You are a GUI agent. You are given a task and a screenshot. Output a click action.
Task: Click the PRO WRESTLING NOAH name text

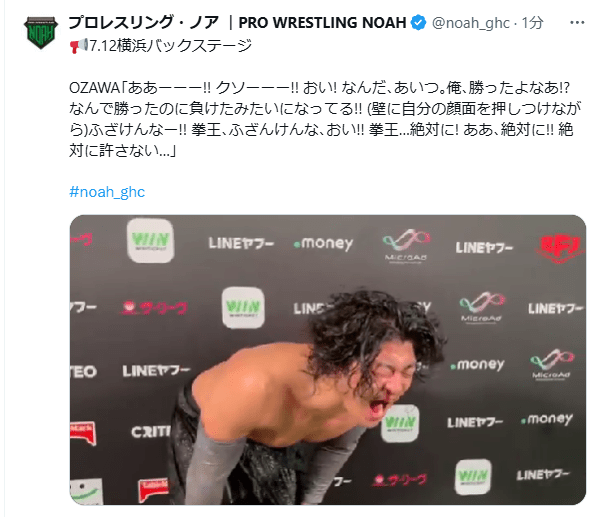pos(322,23)
